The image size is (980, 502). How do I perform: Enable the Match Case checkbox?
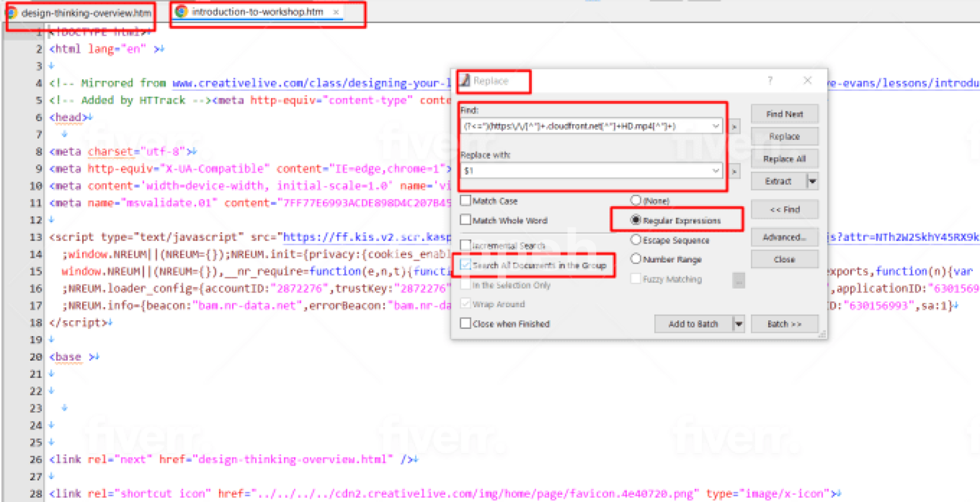pyautogui.click(x=465, y=201)
